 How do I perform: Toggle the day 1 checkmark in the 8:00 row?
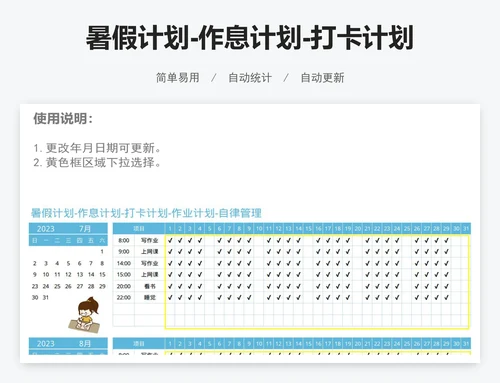[170, 240]
